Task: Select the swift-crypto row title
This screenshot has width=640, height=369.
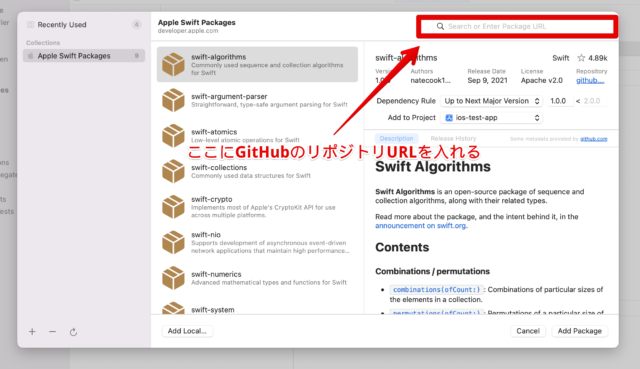Action: coord(211,199)
